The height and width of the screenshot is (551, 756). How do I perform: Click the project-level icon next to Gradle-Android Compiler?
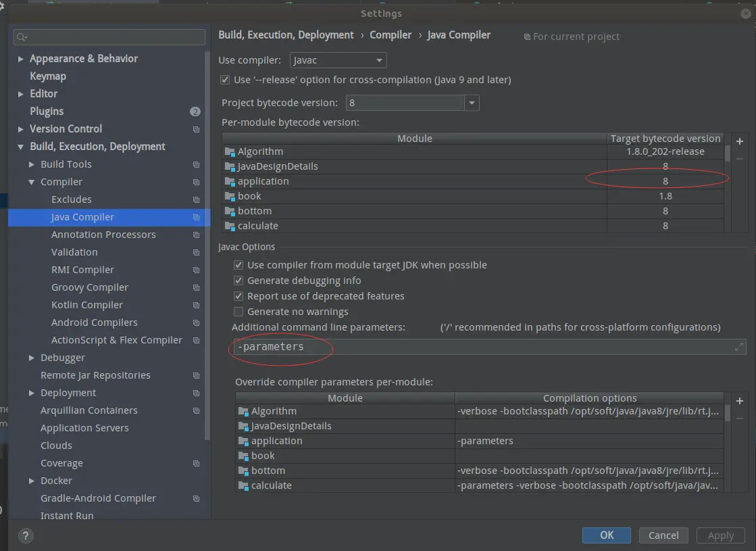196,498
